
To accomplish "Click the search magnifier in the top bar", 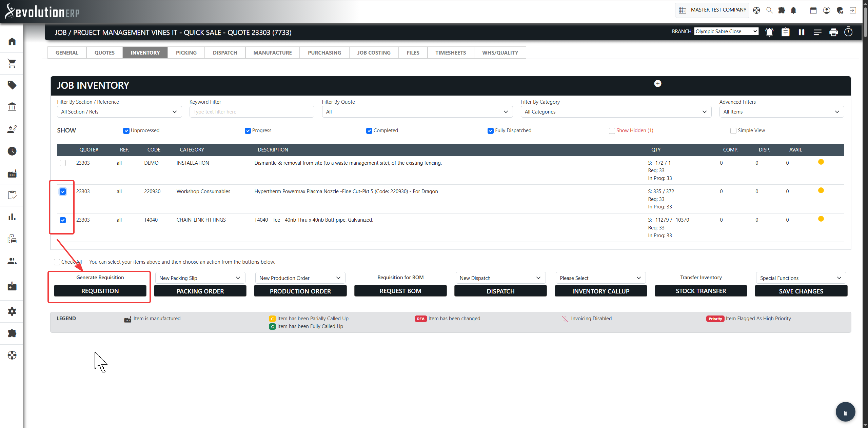I will point(769,10).
